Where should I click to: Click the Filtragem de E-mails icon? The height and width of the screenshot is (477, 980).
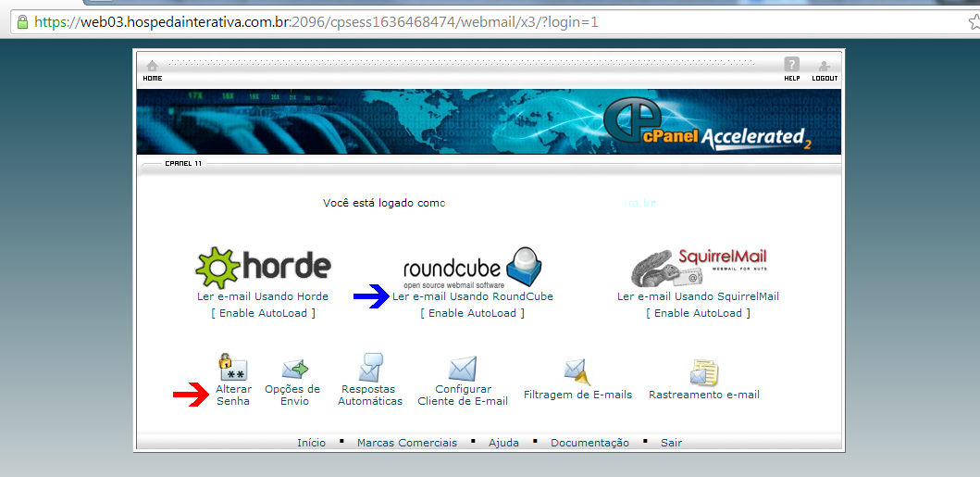[577, 371]
